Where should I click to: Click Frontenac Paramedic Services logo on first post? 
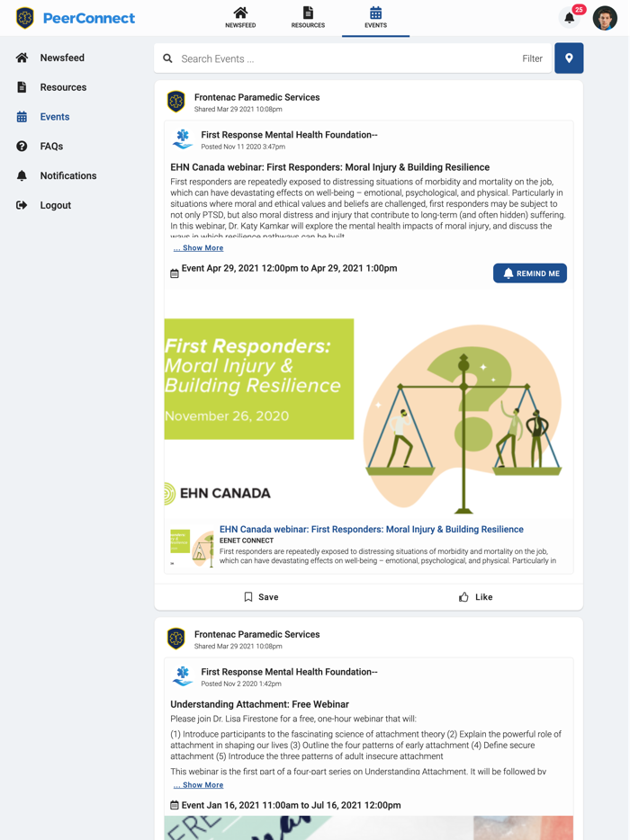175,102
